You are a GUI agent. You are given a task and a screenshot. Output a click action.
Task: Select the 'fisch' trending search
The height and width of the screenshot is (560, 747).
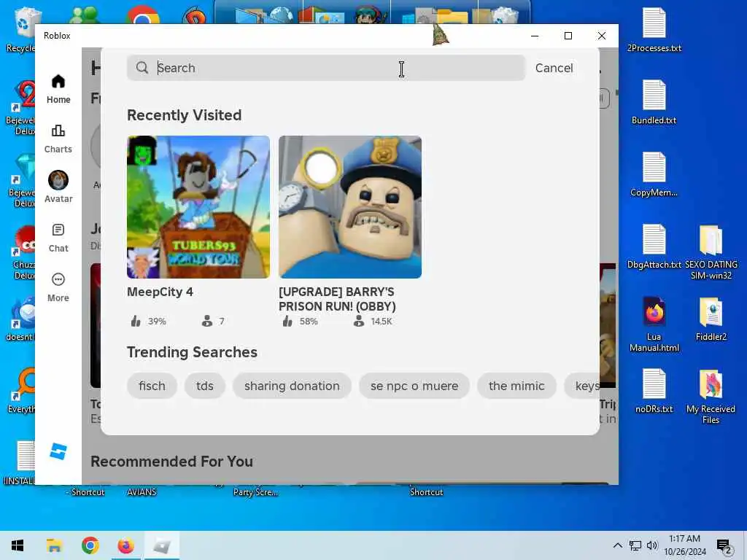(x=152, y=386)
